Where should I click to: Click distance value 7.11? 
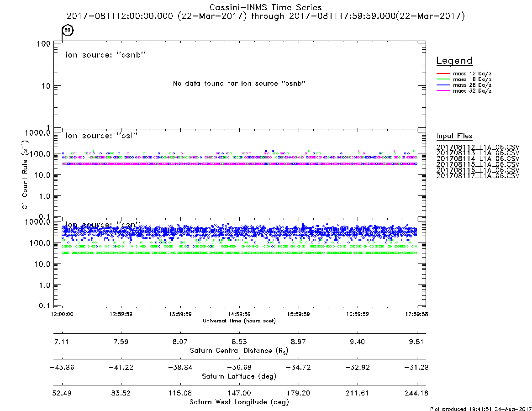61,342
